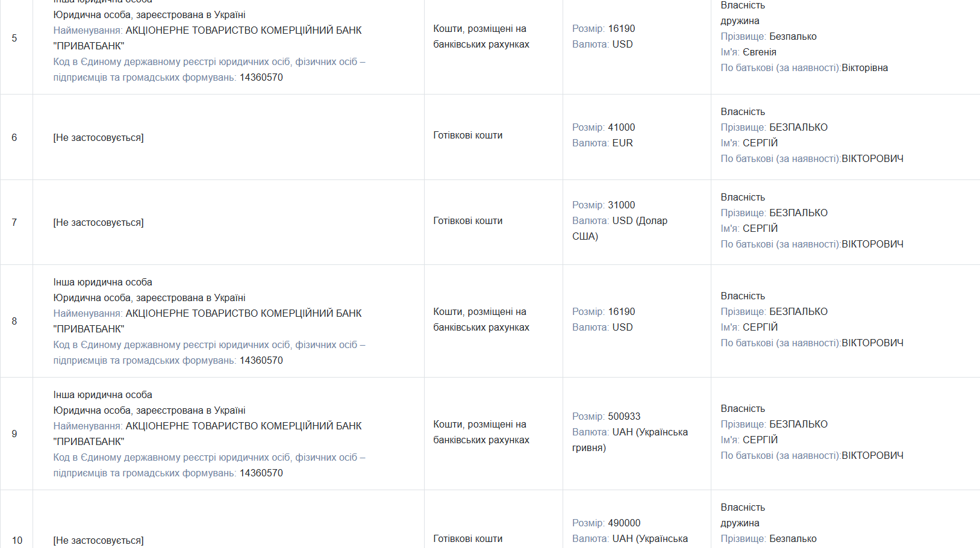Click the patronymic Вікторівна

point(864,68)
